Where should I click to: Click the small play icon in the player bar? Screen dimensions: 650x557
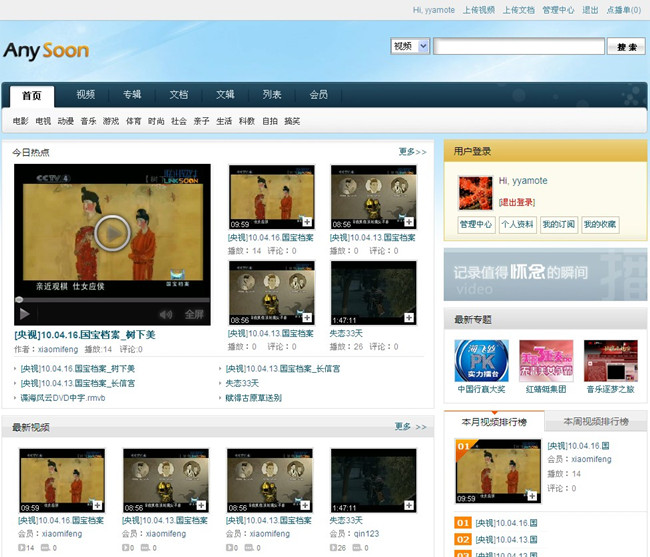tap(22, 314)
